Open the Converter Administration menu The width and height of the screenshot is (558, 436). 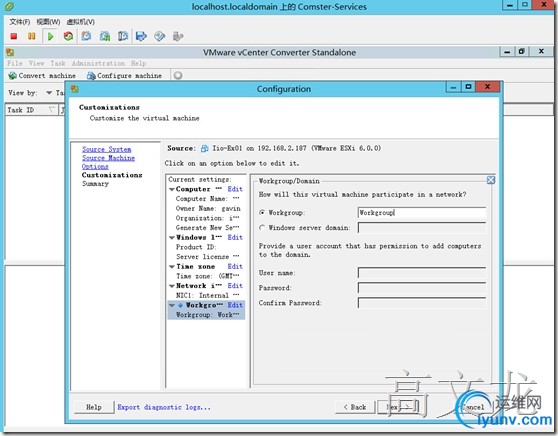coord(98,63)
